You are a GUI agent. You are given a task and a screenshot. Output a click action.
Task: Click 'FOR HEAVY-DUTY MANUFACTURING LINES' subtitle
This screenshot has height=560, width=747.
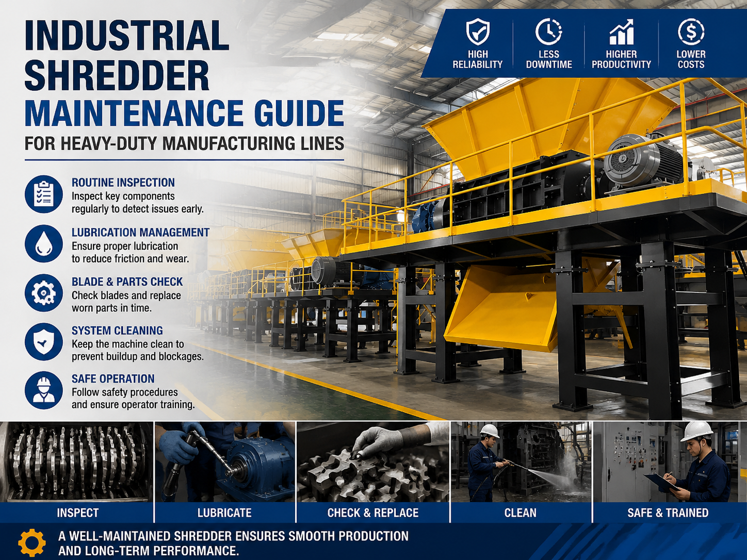184,143
